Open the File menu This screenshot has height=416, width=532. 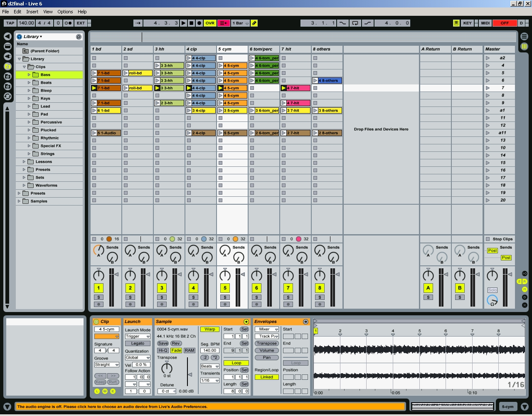(x=5, y=12)
